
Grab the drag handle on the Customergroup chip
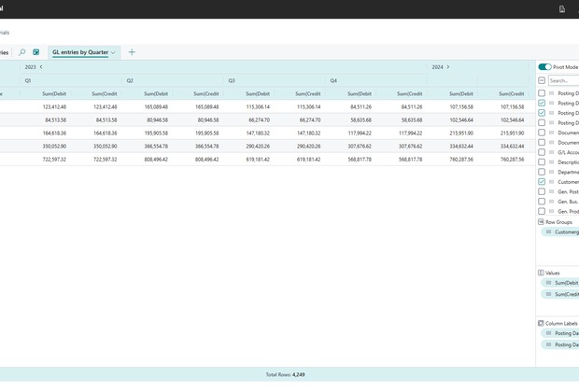pos(549,231)
